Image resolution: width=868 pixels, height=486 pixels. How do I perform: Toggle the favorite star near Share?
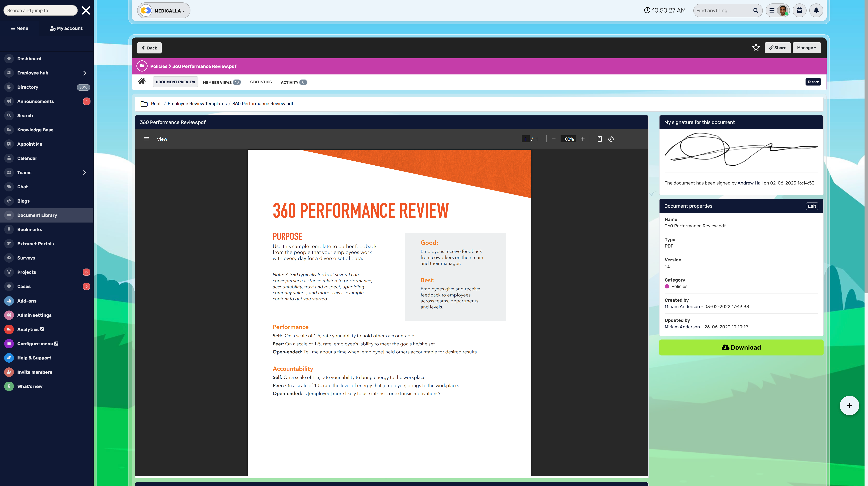click(756, 48)
